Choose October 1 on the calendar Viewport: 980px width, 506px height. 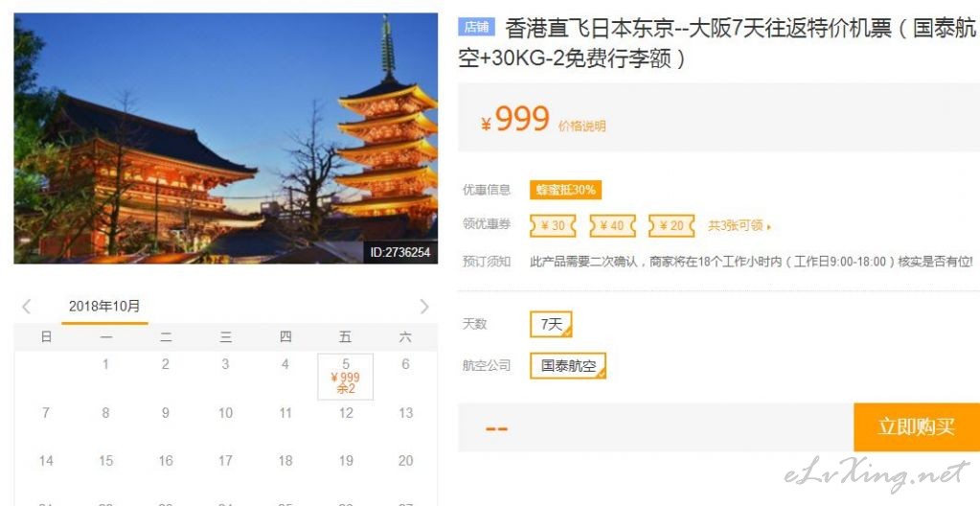click(105, 364)
